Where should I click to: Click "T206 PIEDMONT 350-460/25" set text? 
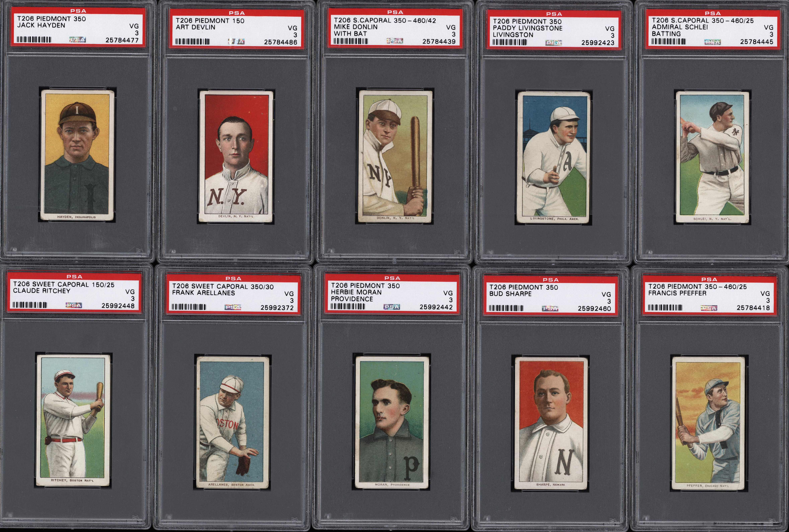697,287
